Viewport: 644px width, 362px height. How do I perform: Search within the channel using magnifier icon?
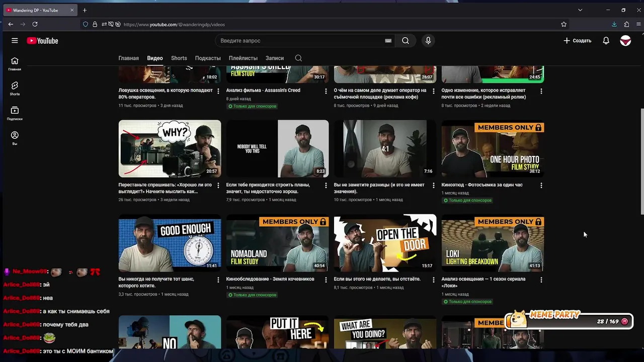[x=298, y=58]
